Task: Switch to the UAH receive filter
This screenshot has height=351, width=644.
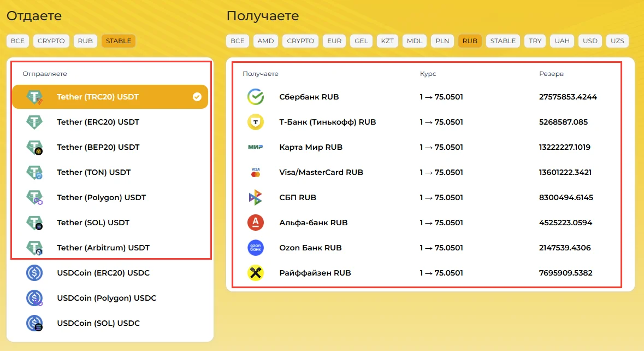Action: tap(562, 40)
